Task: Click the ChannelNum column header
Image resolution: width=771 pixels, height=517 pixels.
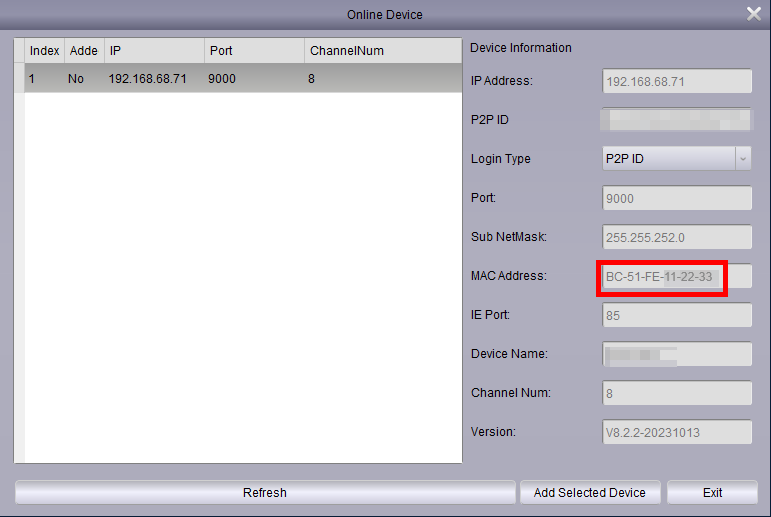Action: [x=383, y=51]
